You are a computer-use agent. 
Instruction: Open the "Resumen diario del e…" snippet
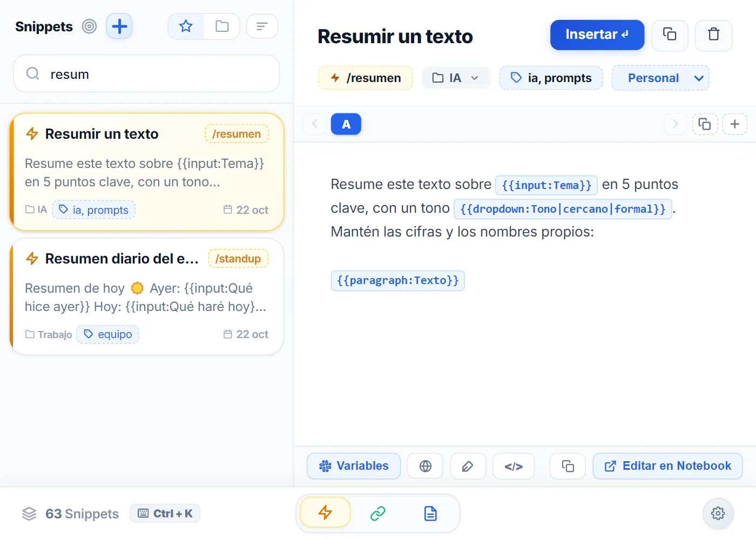click(147, 296)
